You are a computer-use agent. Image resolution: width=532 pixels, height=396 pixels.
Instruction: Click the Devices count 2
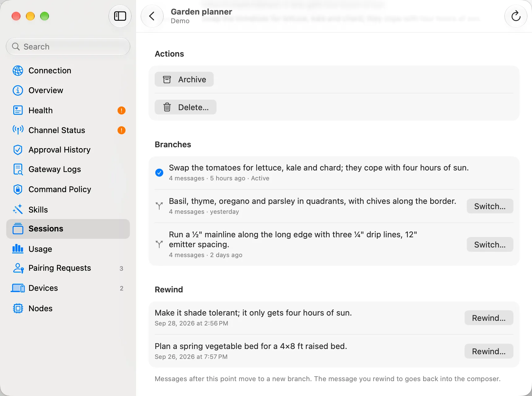point(122,288)
